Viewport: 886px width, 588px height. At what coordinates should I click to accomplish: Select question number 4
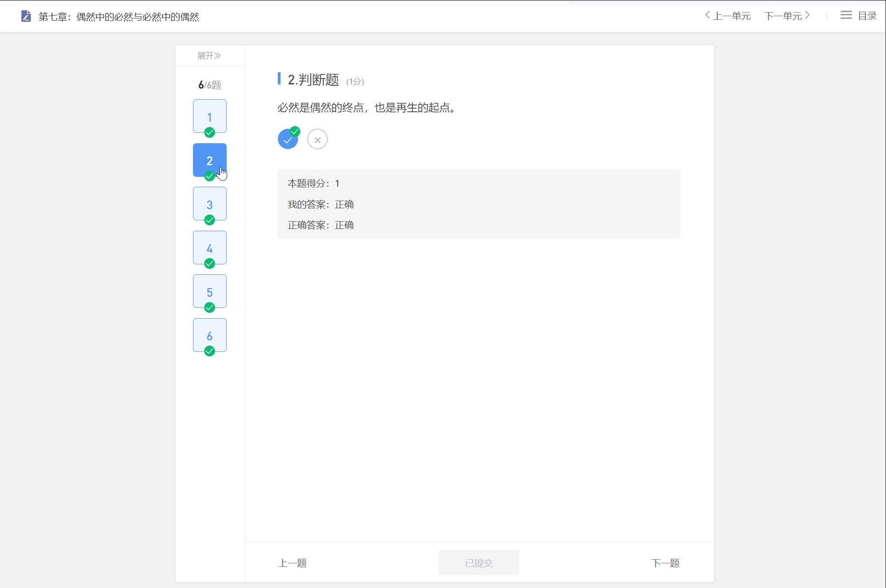(209, 248)
